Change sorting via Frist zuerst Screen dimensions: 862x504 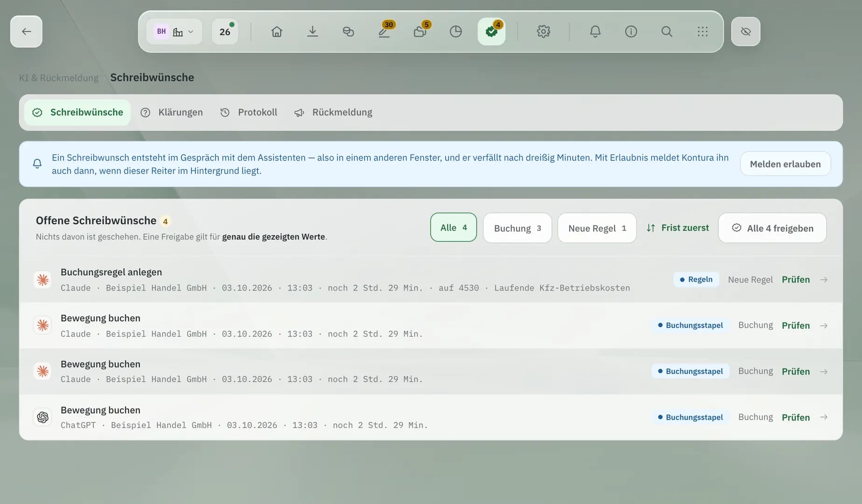point(678,228)
